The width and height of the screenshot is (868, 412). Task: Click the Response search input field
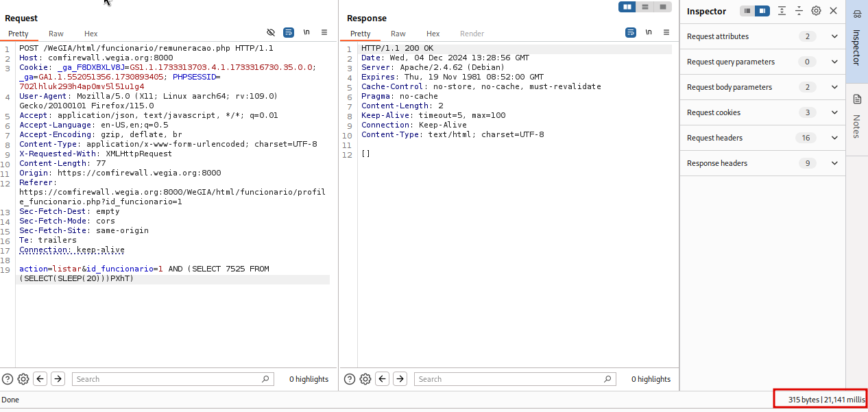(x=515, y=379)
